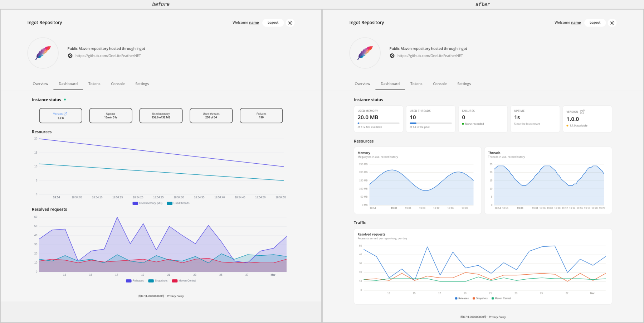The height and width of the screenshot is (323, 644).
Task: Click the Logout button in after panel
Action: [595, 23]
